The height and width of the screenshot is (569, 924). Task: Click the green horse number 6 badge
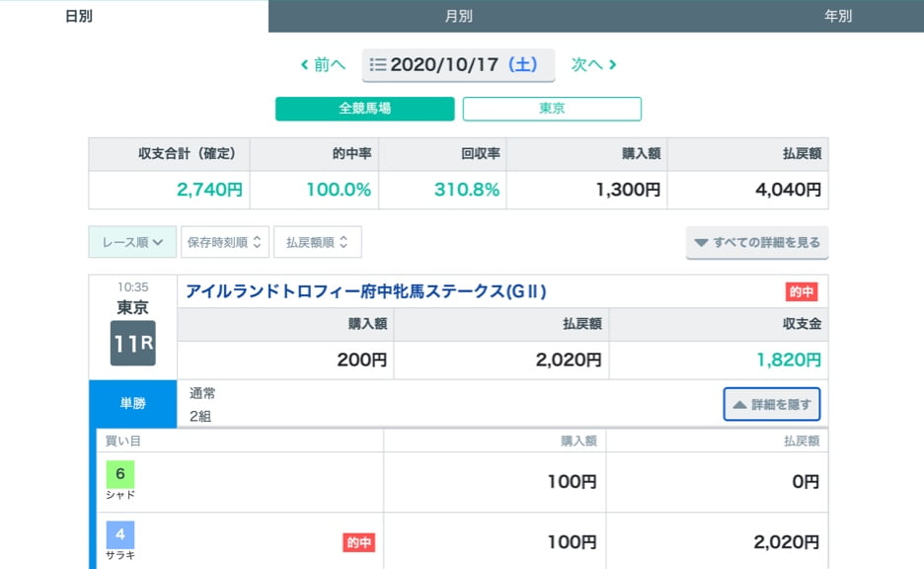point(120,474)
